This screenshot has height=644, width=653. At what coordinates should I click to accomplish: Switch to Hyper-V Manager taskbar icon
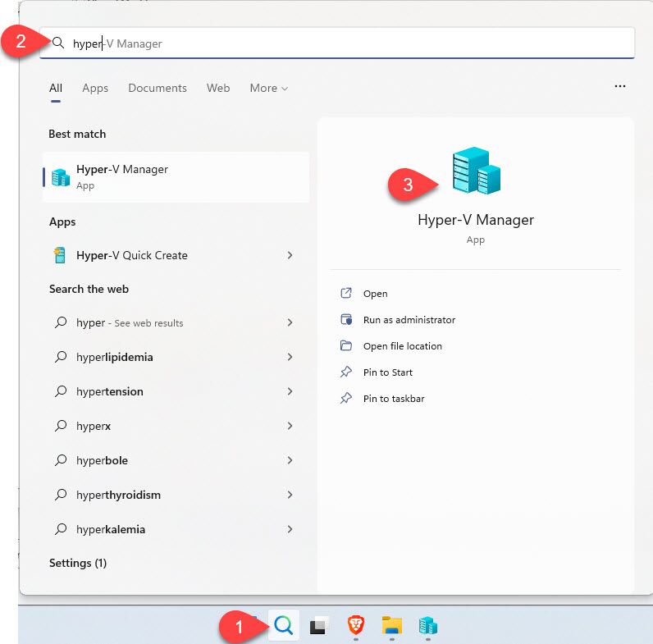point(428,625)
